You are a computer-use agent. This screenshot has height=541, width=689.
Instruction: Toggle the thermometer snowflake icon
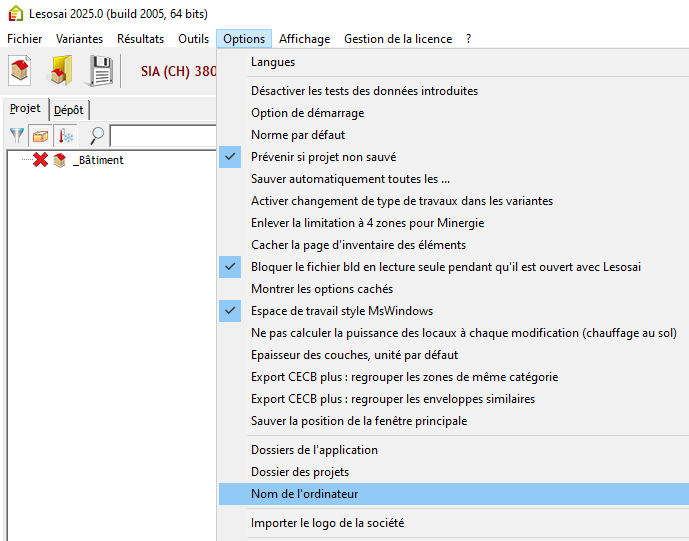click(x=66, y=135)
